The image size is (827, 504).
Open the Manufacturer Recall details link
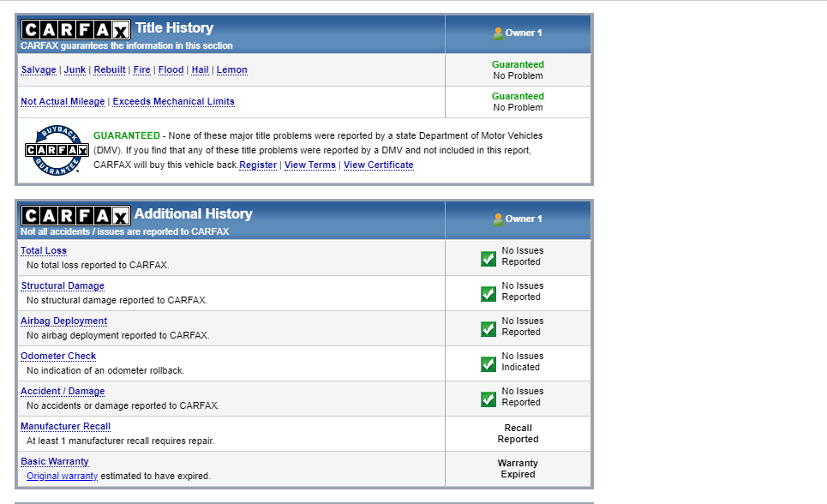pos(65,426)
